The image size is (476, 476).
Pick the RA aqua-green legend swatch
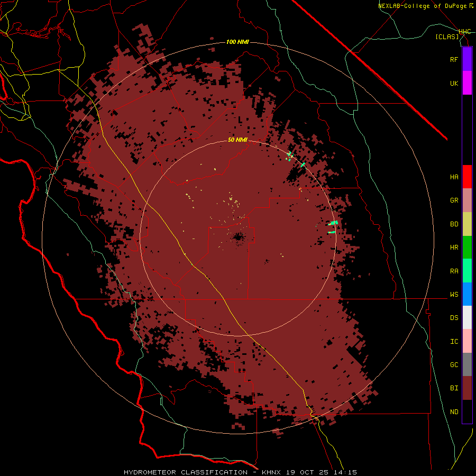[467, 271]
